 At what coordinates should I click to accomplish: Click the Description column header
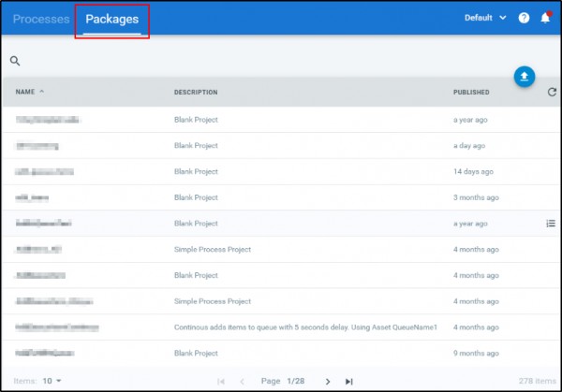196,92
